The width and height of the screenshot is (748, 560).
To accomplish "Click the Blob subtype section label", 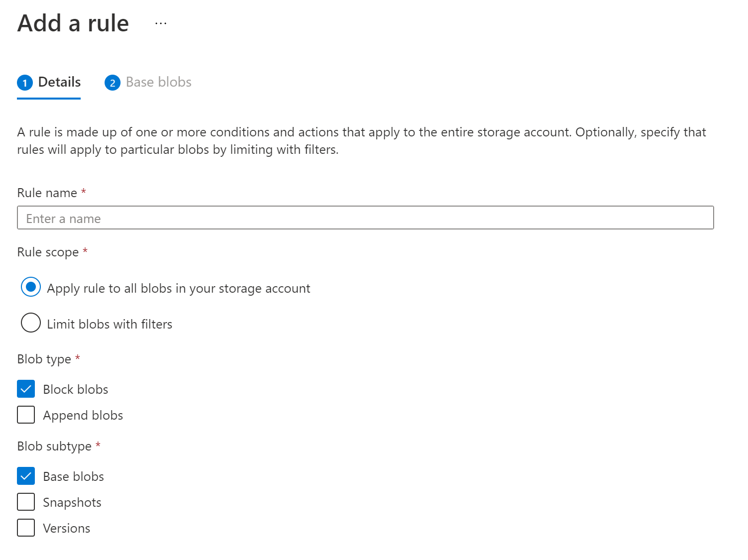I will coord(54,447).
